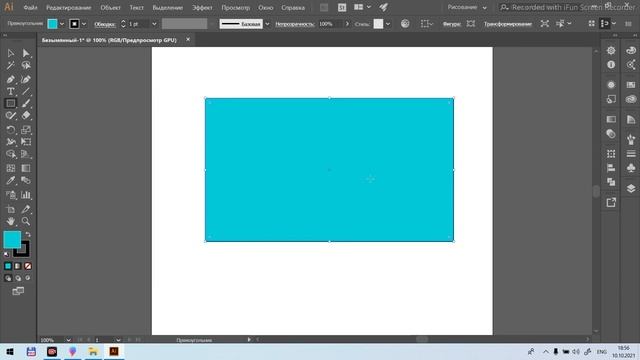The height and width of the screenshot is (360, 640).
Task: Open the stroke color dropdown in control bar
Action: point(84,24)
